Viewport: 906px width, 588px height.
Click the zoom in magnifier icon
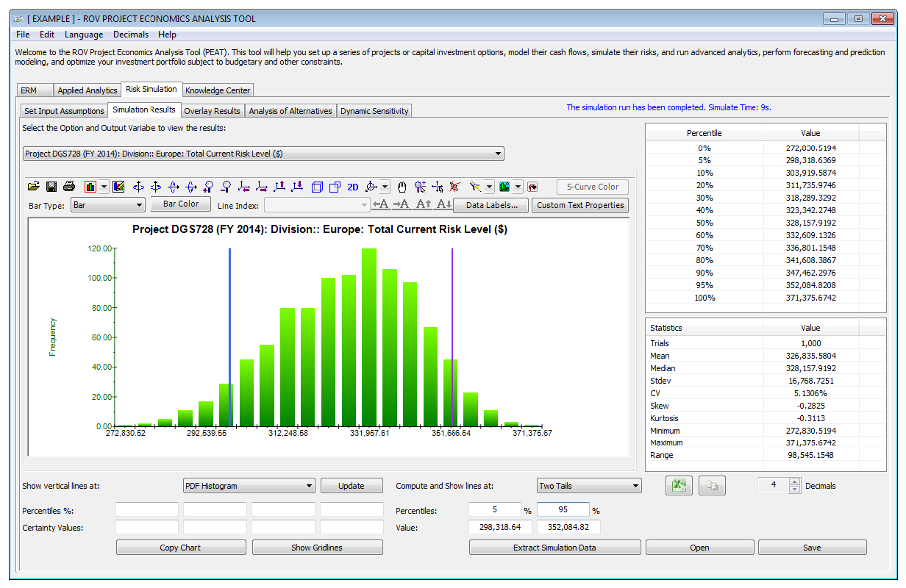pos(209,187)
